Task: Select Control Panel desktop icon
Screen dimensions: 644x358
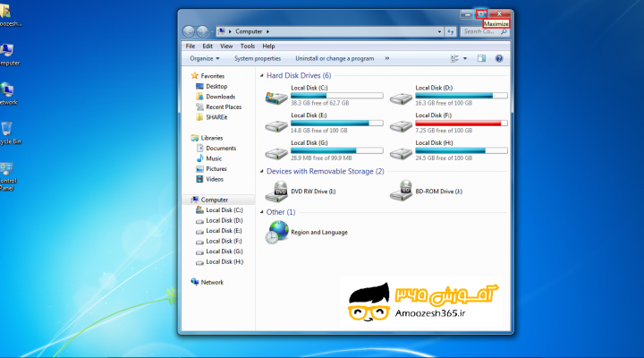Action: (x=7, y=176)
